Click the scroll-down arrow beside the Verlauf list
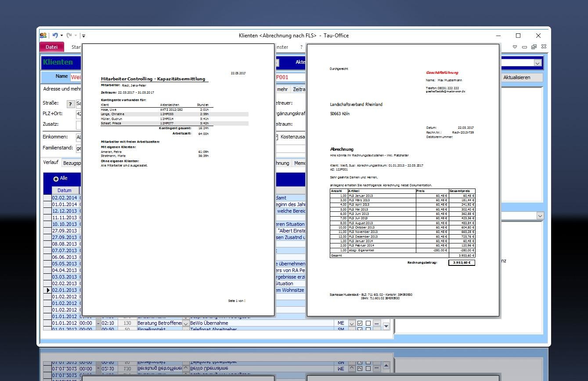This screenshot has width=588, height=381. 386,326
